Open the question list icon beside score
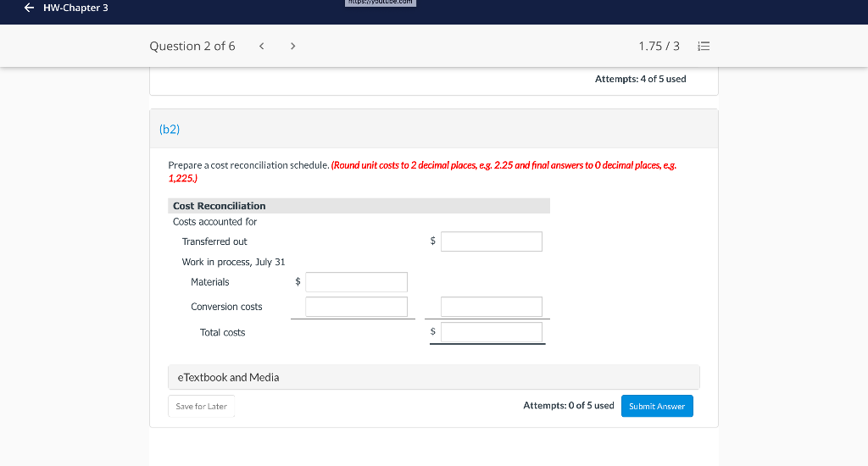 tap(704, 46)
